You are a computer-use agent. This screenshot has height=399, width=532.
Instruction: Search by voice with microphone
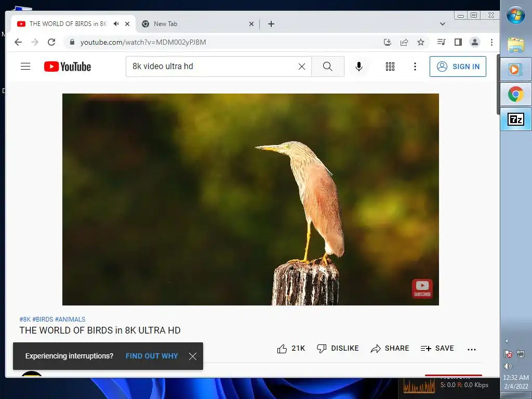click(359, 66)
